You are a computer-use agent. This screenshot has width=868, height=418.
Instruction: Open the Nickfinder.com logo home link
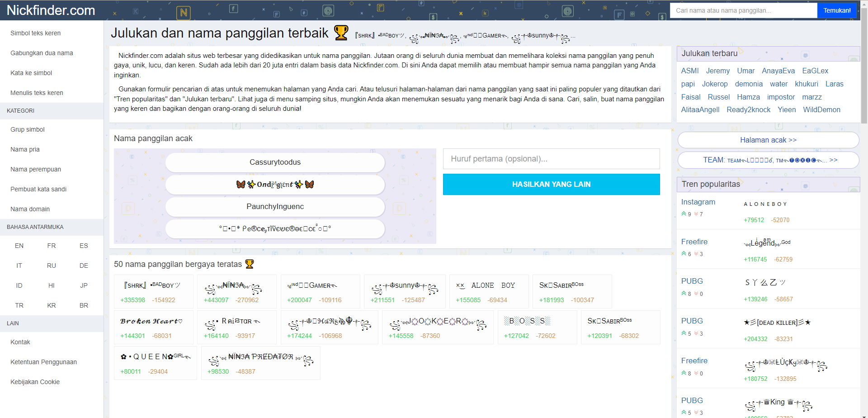coord(51,10)
